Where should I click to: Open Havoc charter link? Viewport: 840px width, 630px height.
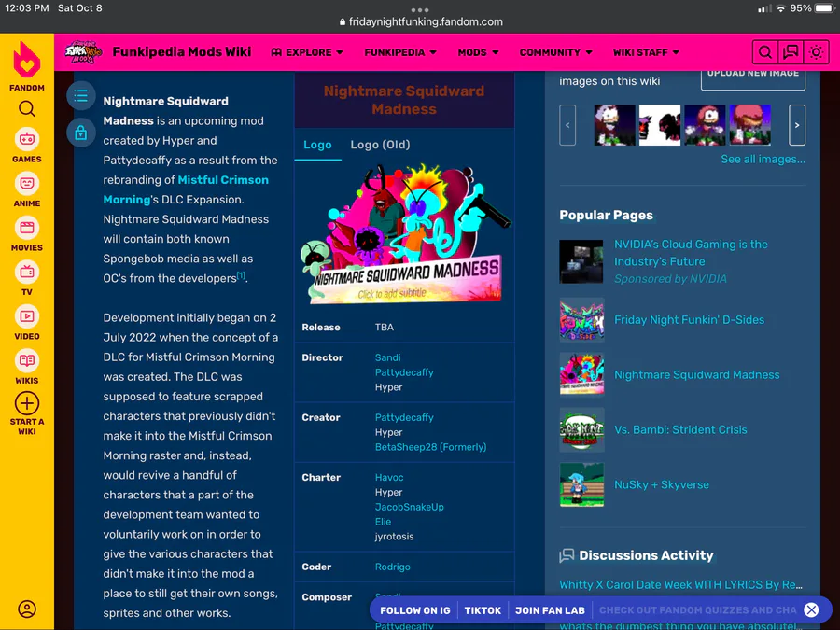click(389, 477)
